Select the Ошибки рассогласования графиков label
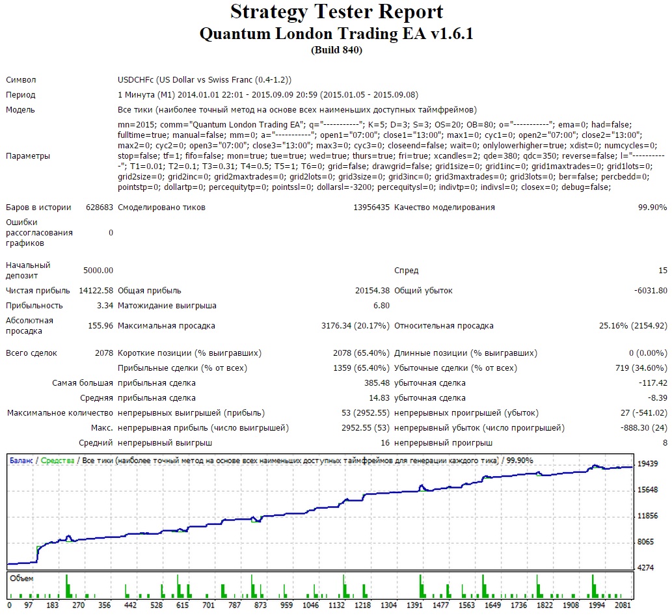This screenshot has width=672, height=616. pos(40,233)
